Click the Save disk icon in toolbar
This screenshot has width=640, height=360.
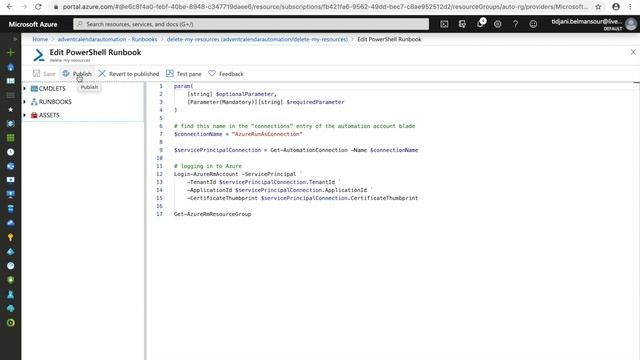(x=36, y=73)
